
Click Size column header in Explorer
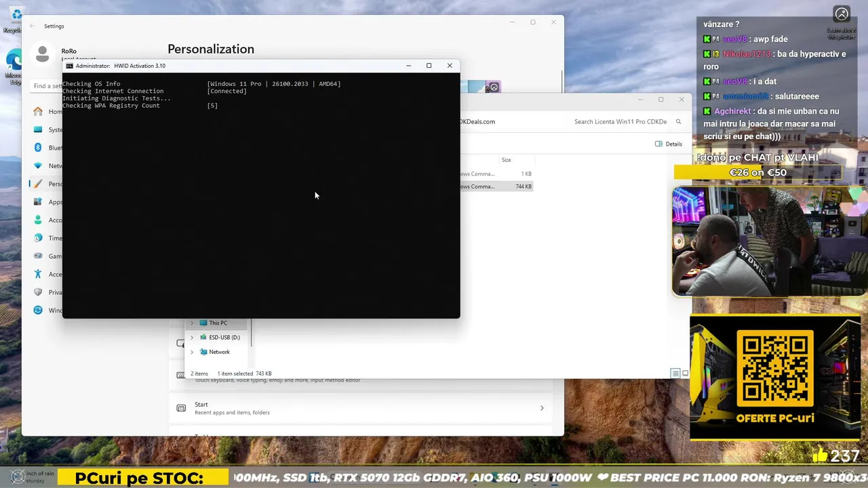(x=506, y=160)
